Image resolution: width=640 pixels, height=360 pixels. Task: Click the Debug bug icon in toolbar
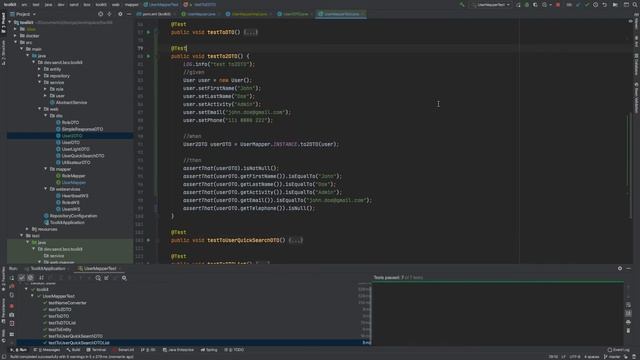click(527, 5)
